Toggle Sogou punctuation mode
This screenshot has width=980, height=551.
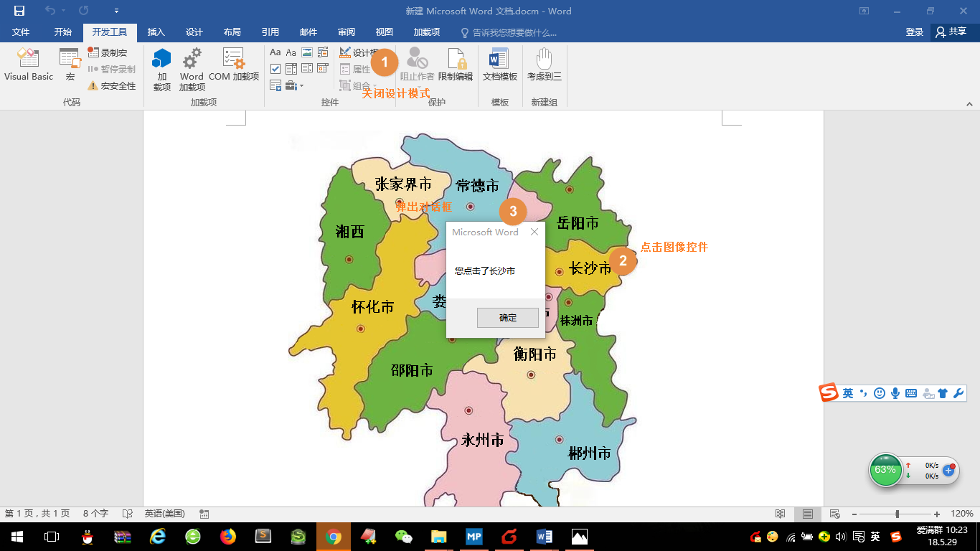[x=864, y=393]
